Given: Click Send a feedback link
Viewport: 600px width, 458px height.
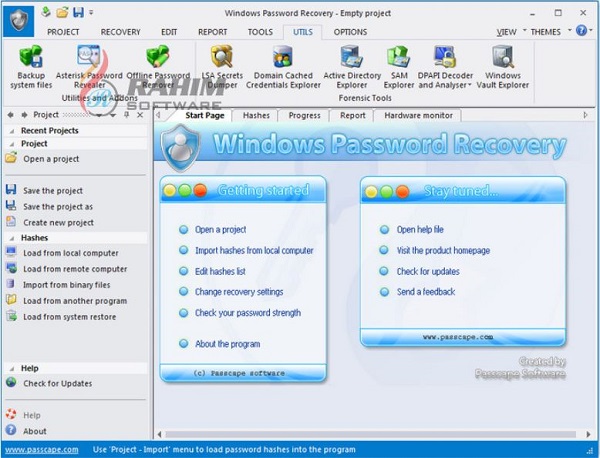Looking at the screenshot, I should click(x=426, y=292).
